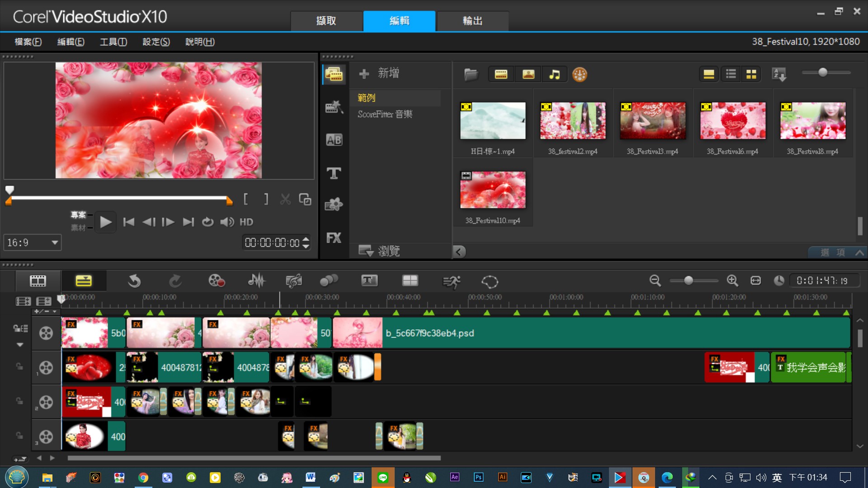This screenshot has width=868, height=488.
Task: Open the Graphics panel icon
Action: [x=334, y=205]
